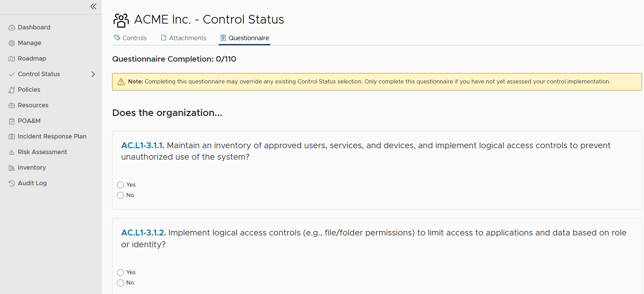Open the Inventory page link
This screenshot has width=644, height=294.
click(32, 168)
